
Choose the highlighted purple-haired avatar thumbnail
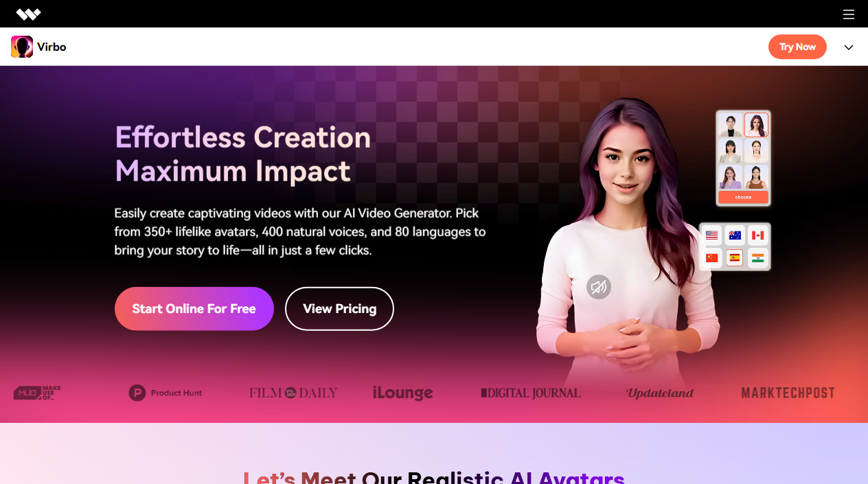756,125
